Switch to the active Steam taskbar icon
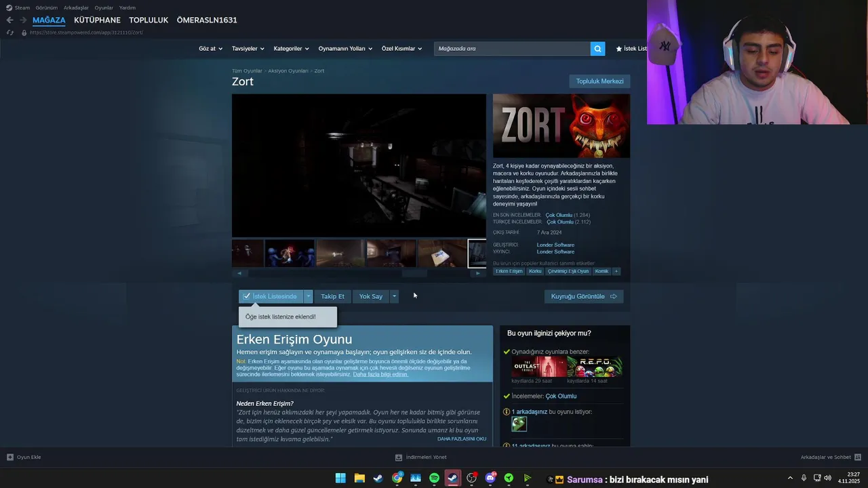 pyautogui.click(x=453, y=479)
